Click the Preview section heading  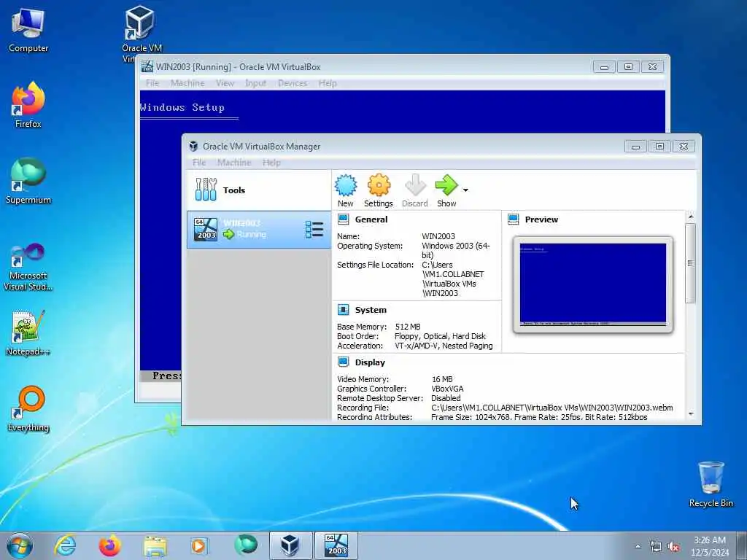pyautogui.click(x=541, y=219)
